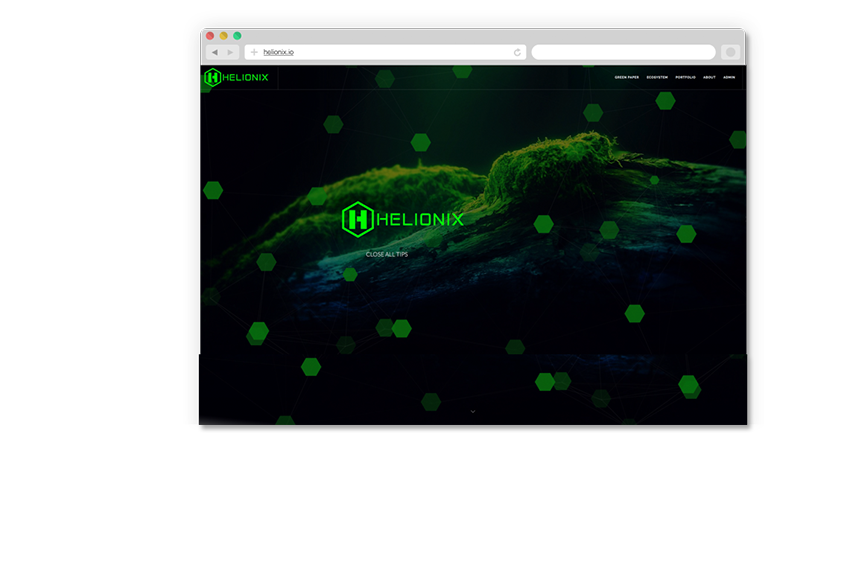Image resolution: width=868 pixels, height=567 pixels.
Task: Click the empty browser search field
Action: [x=623, y=52]
